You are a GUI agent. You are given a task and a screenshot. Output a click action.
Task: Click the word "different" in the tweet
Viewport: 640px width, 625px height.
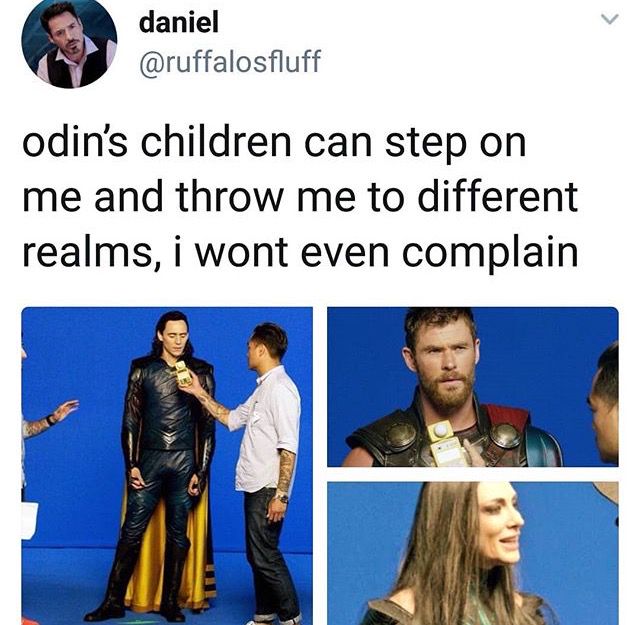[x=498, y=196]
